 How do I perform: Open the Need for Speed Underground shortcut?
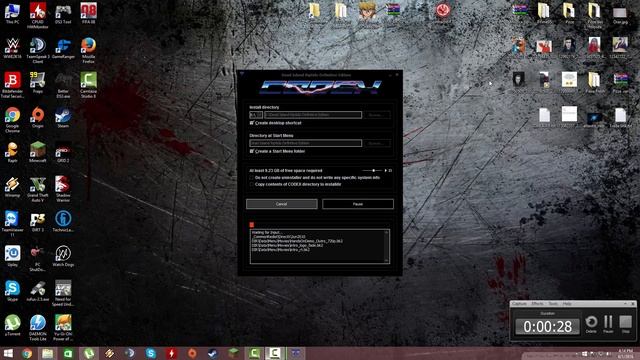pyautogui.click(x=63, y=293)
